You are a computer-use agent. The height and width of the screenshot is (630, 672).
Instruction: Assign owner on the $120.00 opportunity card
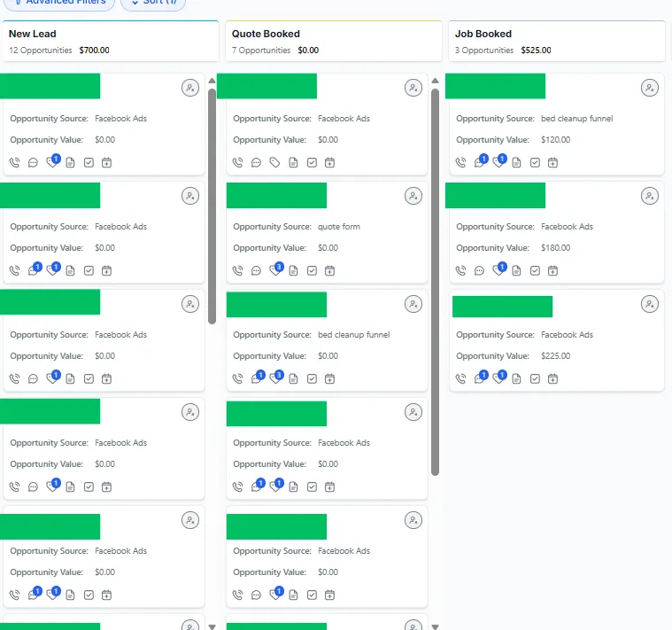(x=650, y=88)
